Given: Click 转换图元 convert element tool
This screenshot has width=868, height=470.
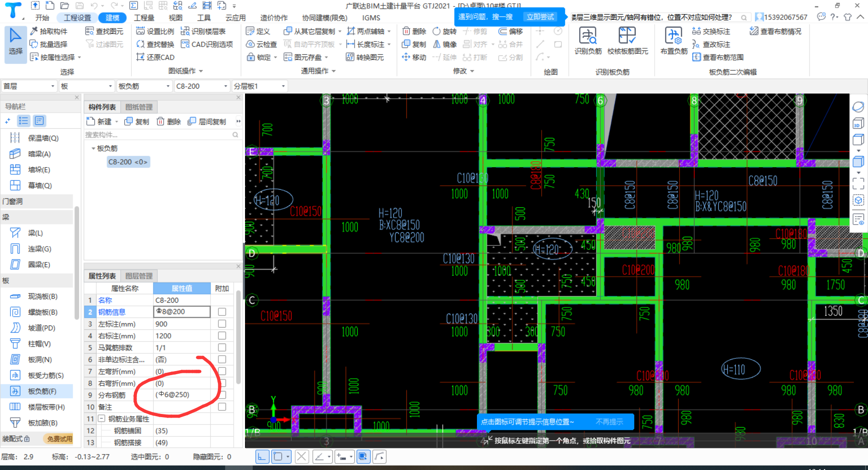Looking at the screenshot, I should click(365, 57).
